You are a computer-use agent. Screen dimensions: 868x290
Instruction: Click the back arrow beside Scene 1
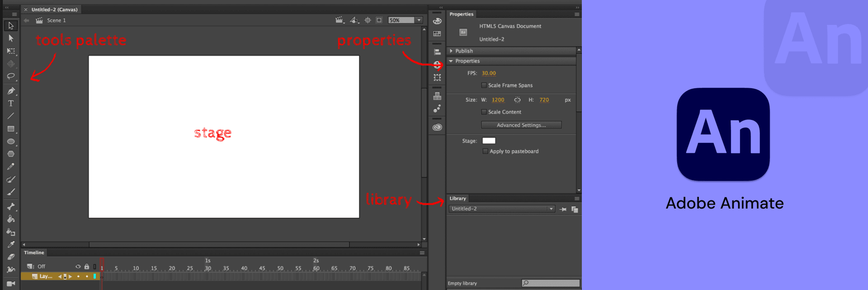pyautogui.click(x=26, y=20)
